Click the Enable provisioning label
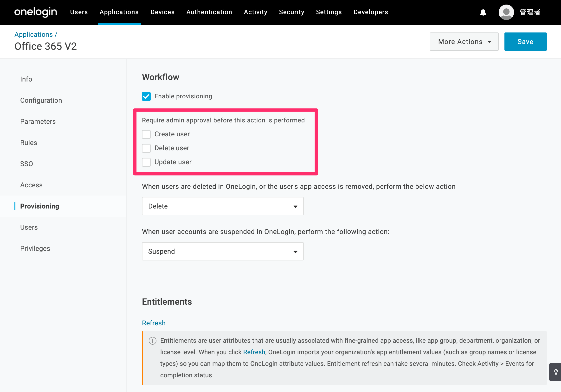The image size is (561, 392). click(x=183, y=96)
